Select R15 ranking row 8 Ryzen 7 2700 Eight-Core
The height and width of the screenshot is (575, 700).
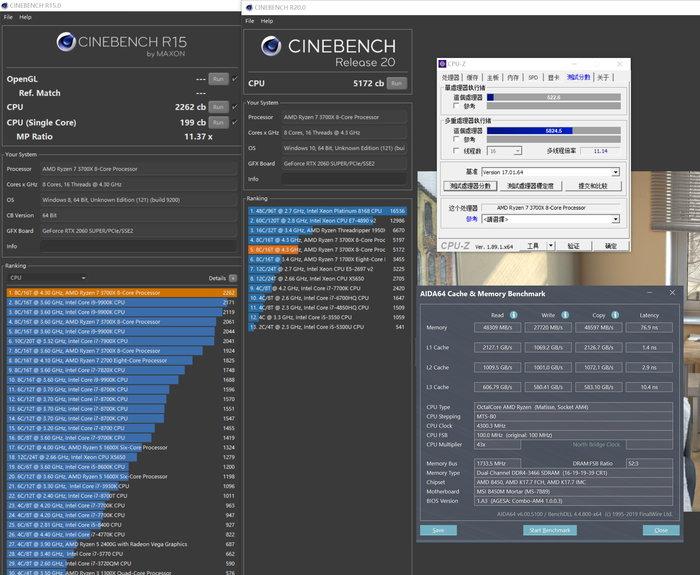(x=122, y=360)
